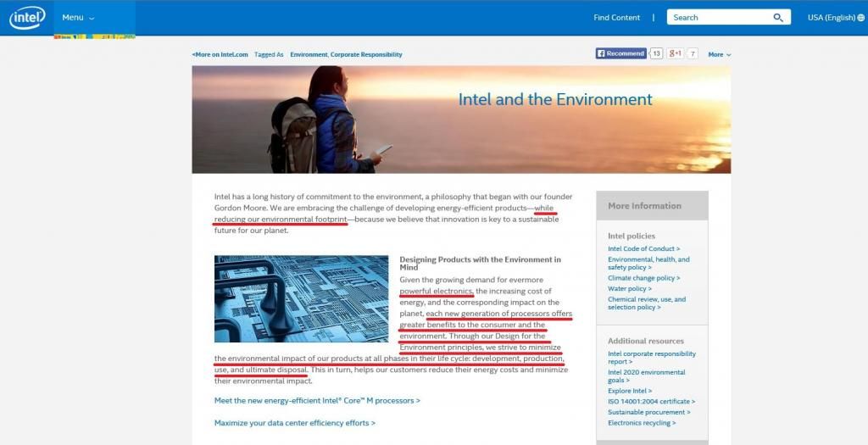Open Electronics recycling link

point(642,423)
